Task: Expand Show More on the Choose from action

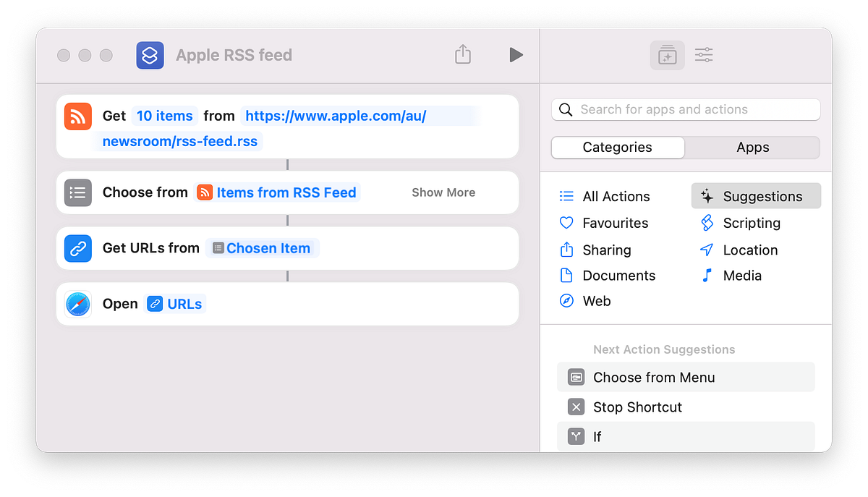Action: (x=443, y=192)
